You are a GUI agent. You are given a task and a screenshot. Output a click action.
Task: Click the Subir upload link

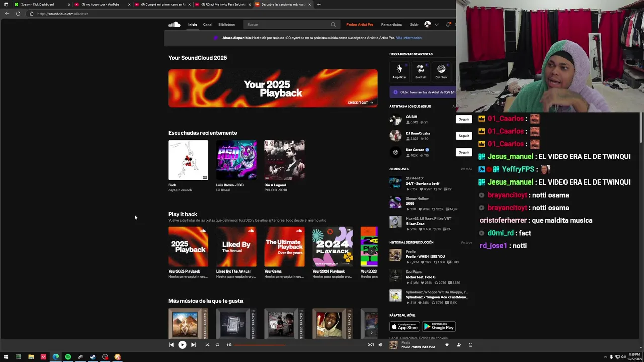coord(414,24)
